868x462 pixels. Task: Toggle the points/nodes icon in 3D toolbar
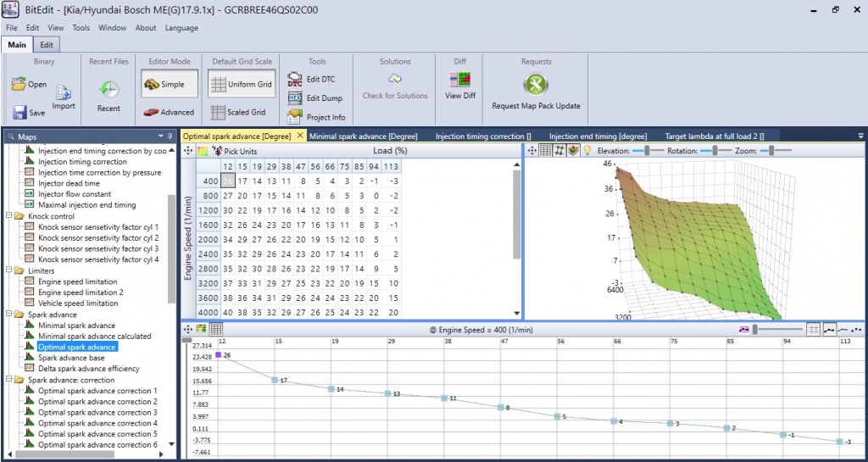[x=559, y=150]
